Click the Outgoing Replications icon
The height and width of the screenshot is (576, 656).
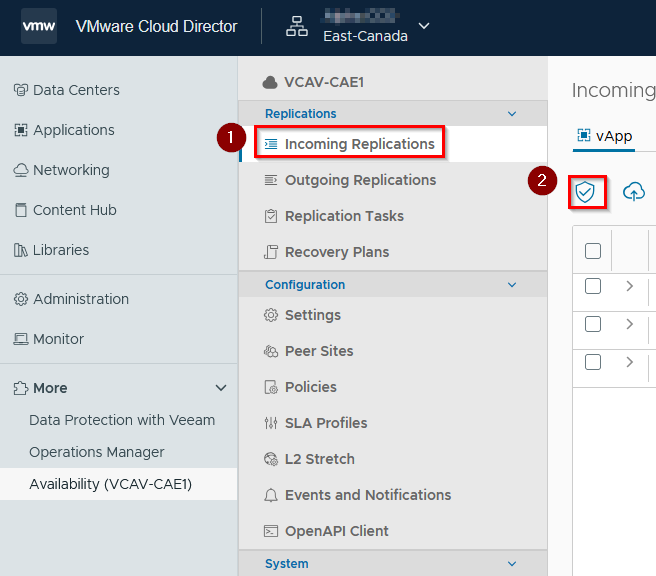(271, 180)
